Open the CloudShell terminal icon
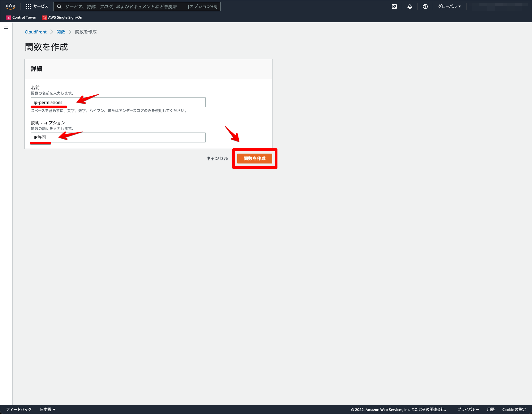532x414 pixels. (x=394, y=7)
